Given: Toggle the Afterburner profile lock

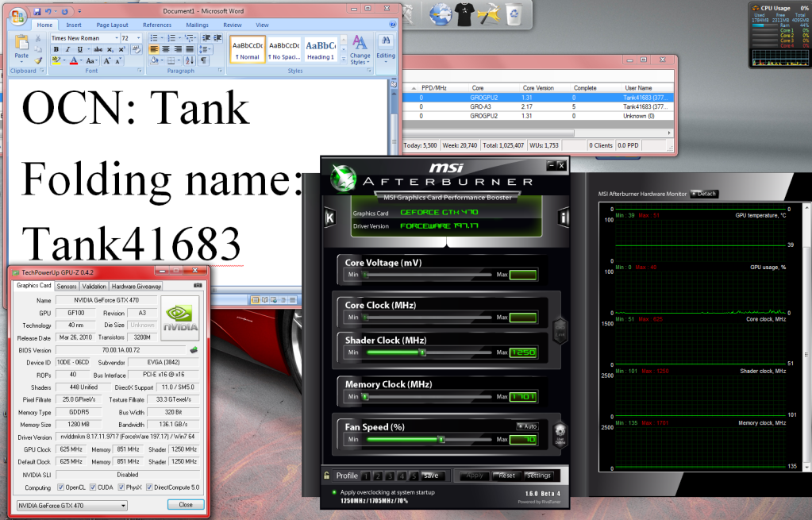Looking at the screenshot, I should point(326,476).
